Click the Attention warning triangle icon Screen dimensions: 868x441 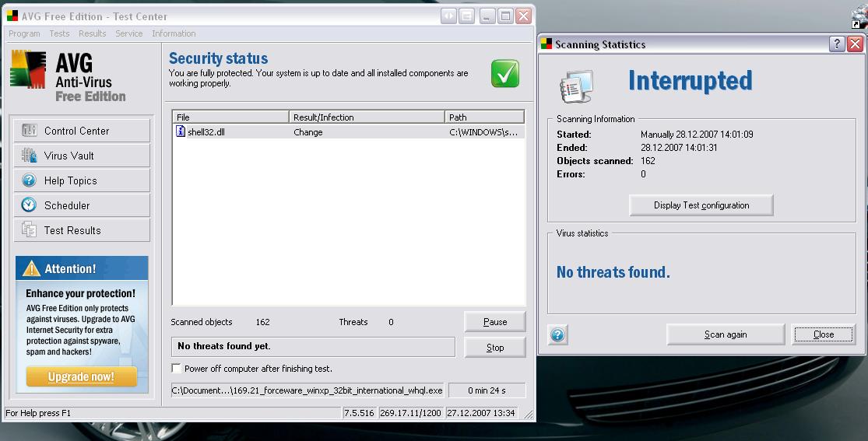click(x=32, y=269)
